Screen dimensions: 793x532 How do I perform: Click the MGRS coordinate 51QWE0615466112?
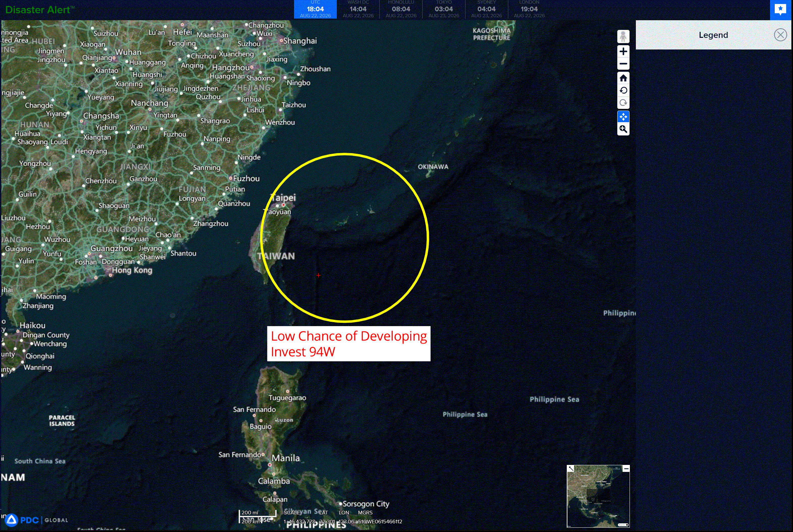pyautogui.click(x=380, y=521)
